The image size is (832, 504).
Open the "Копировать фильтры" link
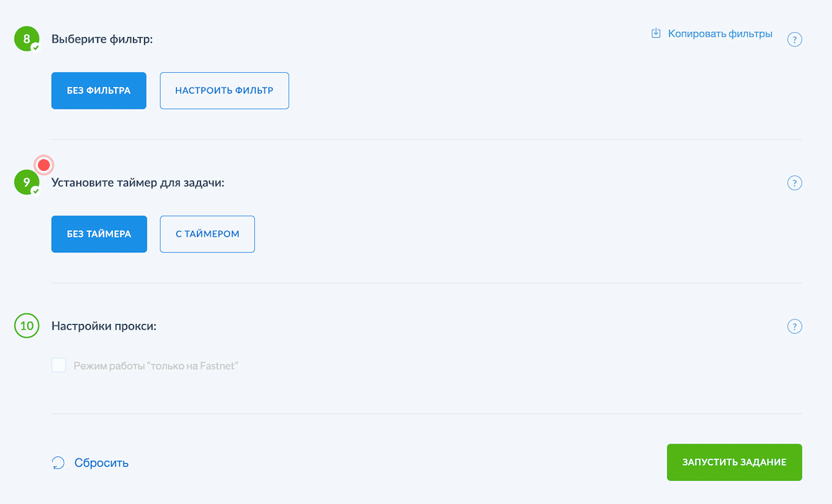click(719, 33)
